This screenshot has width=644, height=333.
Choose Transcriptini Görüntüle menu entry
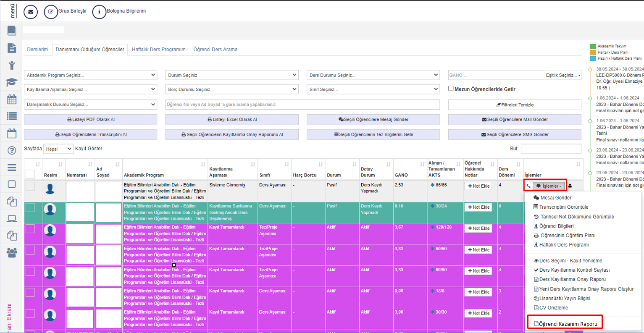click(561, 207)
